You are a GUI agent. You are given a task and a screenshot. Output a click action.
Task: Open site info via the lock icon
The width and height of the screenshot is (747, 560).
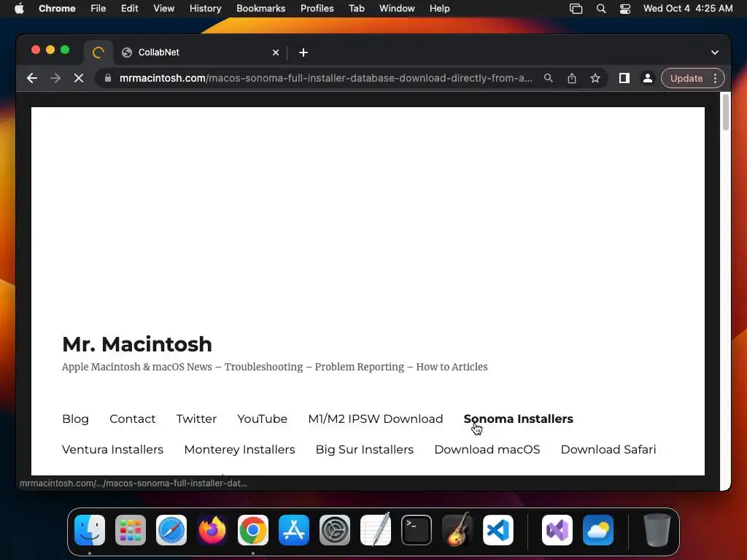tap(108, 78)
